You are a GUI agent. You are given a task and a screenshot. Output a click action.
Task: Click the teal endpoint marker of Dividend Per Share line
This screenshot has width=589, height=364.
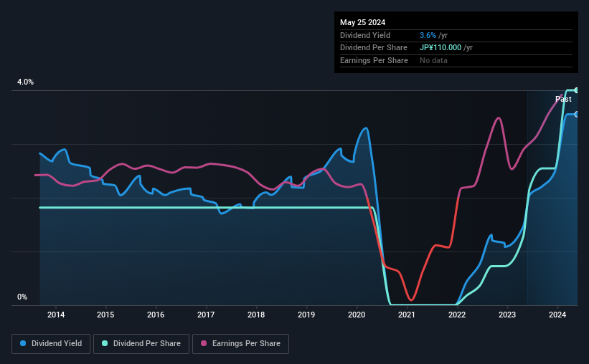pos(576,90)
